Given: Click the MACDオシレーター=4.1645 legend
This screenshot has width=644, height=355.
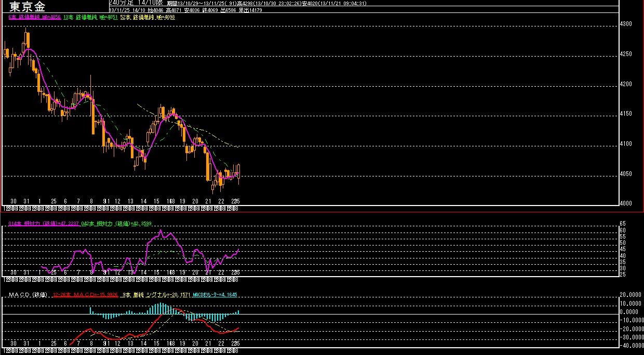Looking at the screenshot, I should [x=215, y=295].
